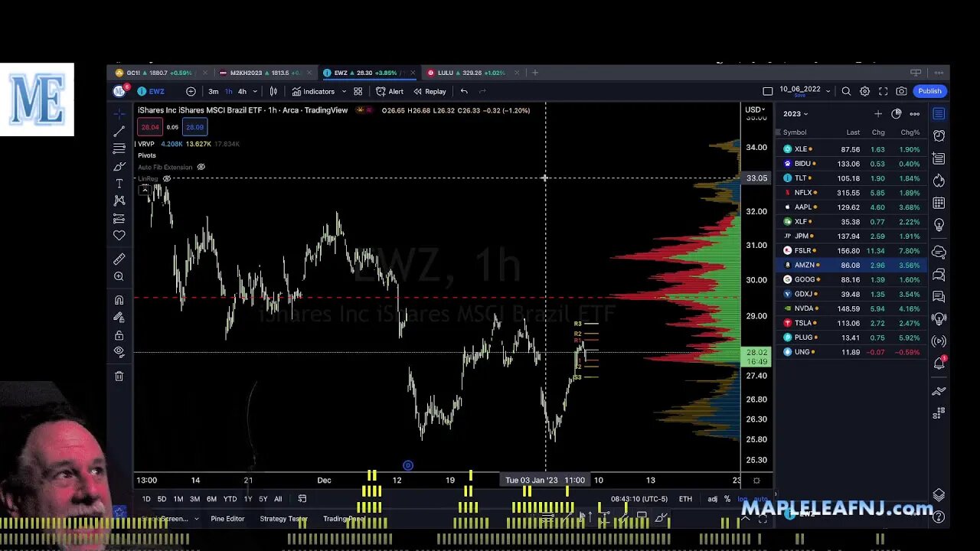Start bar Replay mode
The height and width of the screenshot is (551, 980).
[430, 91]
